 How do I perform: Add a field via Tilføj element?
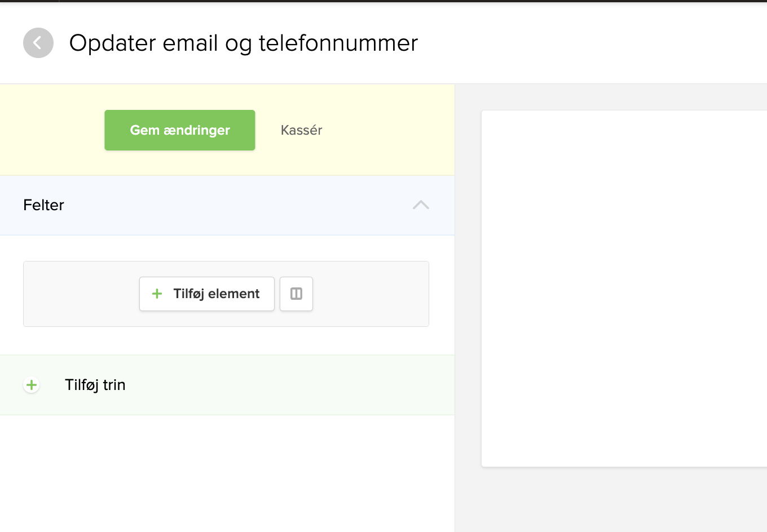pyautogui.click(x=206, y=294)
